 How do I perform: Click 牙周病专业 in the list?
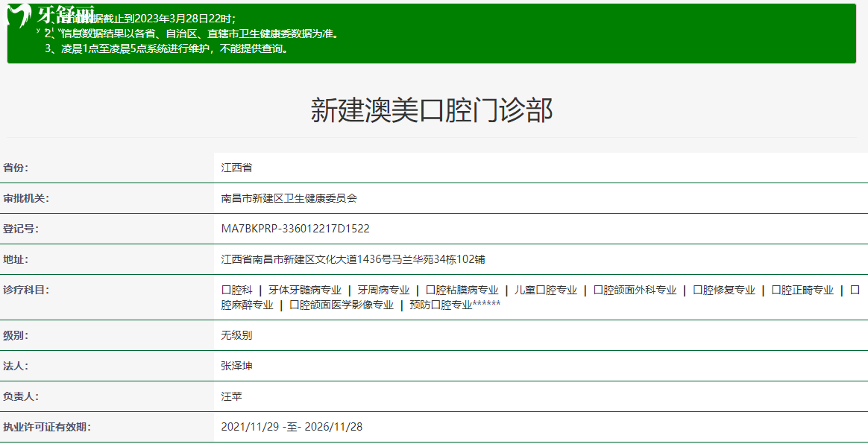(x=383, y=290)
